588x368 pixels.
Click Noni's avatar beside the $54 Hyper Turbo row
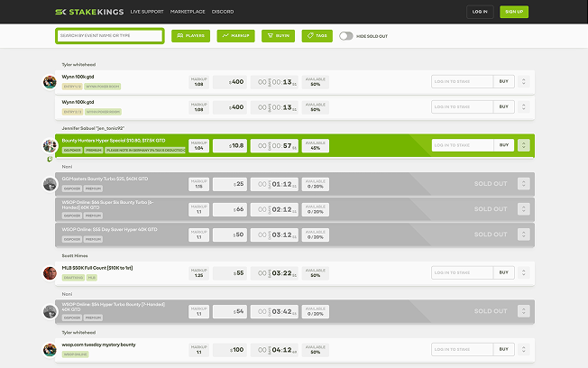(x=50, y=311)
